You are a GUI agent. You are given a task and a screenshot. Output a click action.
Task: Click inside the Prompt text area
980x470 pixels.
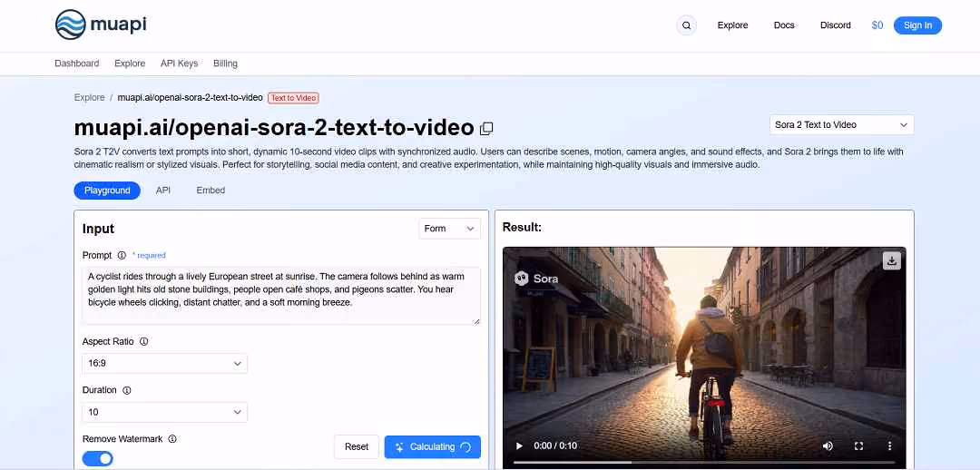281,296
